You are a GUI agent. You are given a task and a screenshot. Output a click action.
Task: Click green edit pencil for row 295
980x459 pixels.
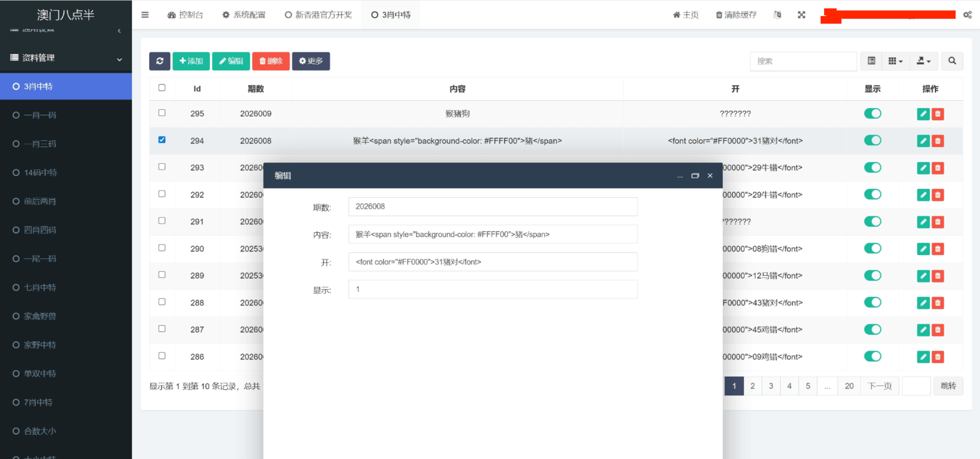923,114
